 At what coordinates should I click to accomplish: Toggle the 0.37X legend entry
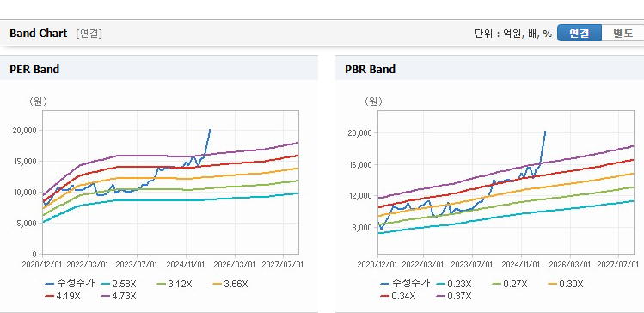point(454,296)
